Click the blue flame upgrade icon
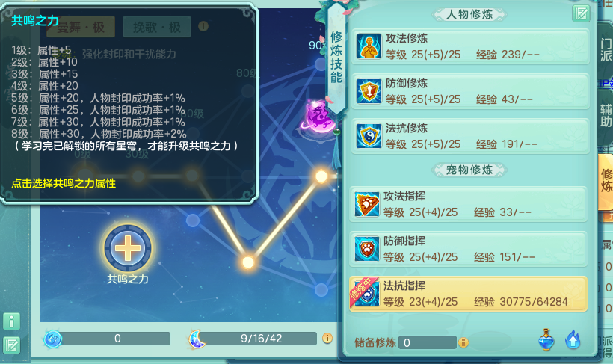The width and height of the screenshot is (613, 364). tap(573, 339)
